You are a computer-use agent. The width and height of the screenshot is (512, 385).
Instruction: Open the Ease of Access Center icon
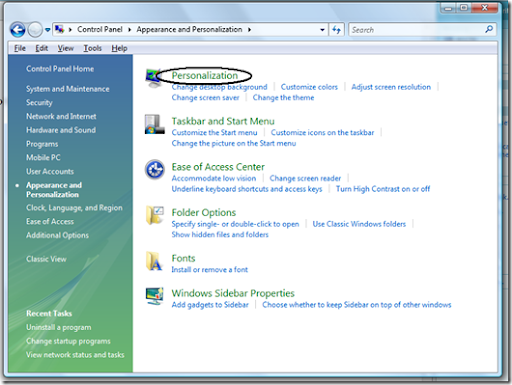pyautogui.click(x=155, y=170)
